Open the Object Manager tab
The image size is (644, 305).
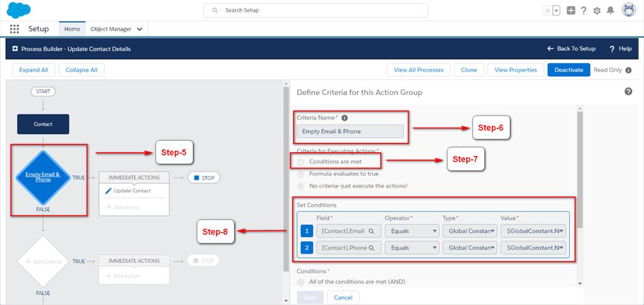[111, 29]
